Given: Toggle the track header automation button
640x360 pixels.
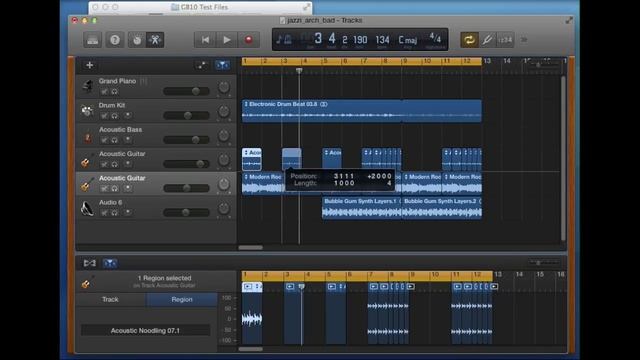Looking at the screenshot, I should (201, 65).
